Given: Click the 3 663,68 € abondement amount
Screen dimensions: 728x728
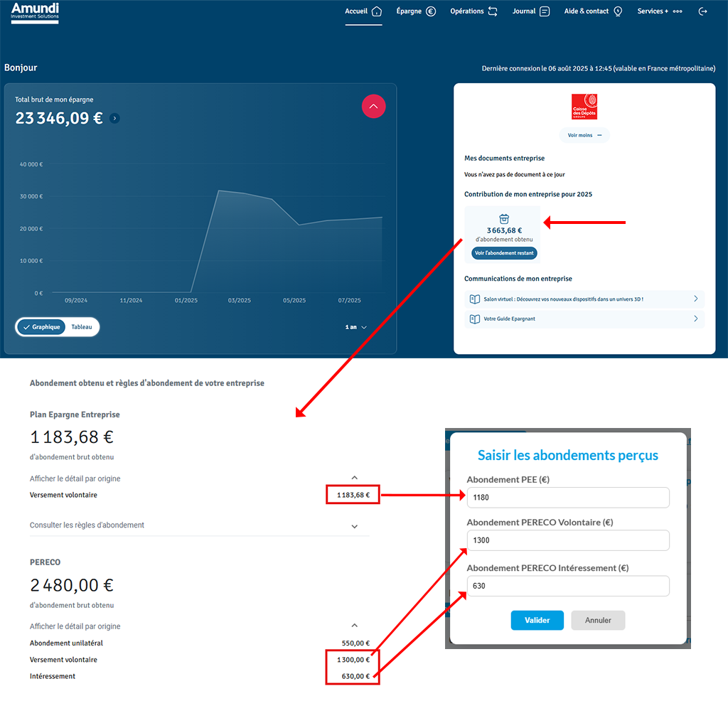Looking at the screenshot, I should pyautogui.click(x=504, y=230).
